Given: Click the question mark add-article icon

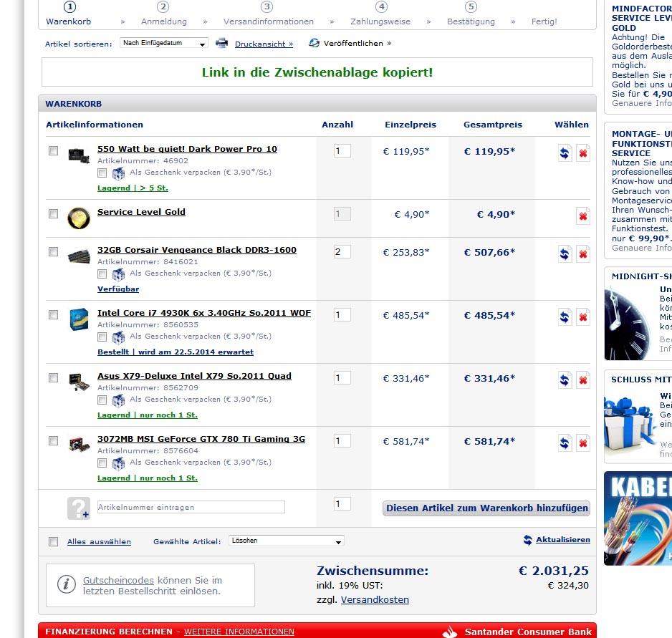Looking at the screenshot, I should (x=79, y=508).
